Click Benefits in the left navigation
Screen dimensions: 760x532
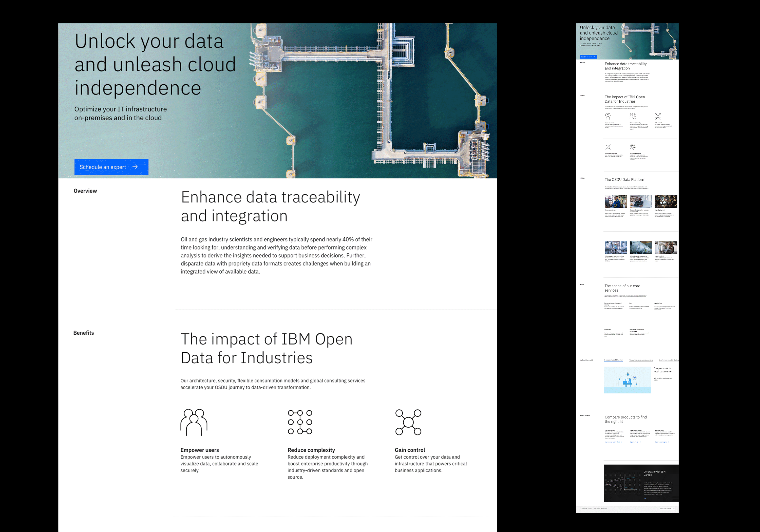coord(83,333)
